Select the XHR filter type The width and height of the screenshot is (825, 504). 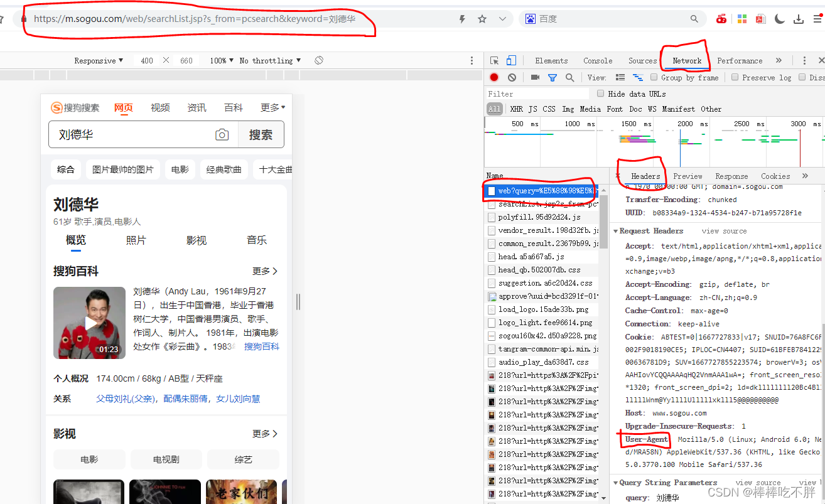pos(517,109)
